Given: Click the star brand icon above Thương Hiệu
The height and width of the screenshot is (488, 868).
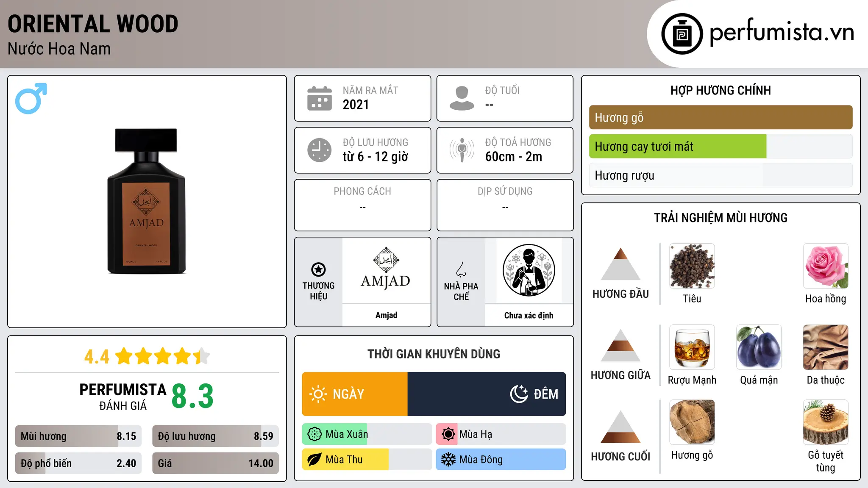Looking at the screenshot, I should click(318, 269).
